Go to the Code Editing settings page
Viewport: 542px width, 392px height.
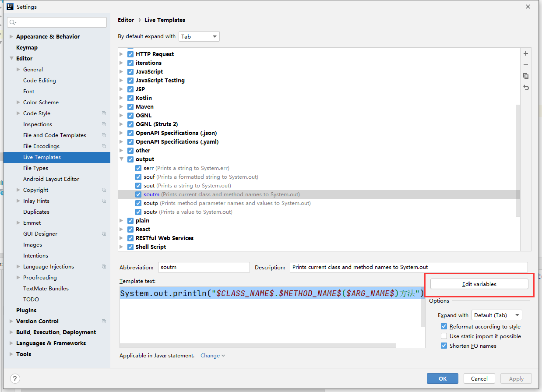click(39, 81)
